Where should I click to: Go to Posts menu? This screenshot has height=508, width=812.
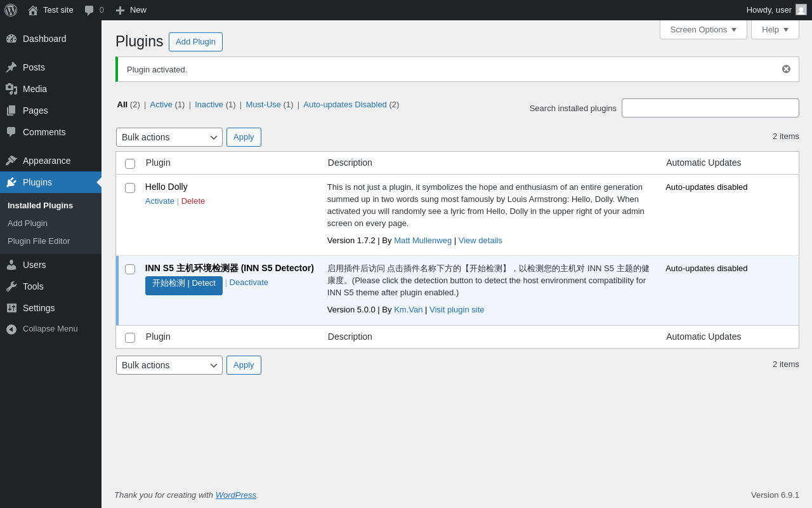coord(51,67)
